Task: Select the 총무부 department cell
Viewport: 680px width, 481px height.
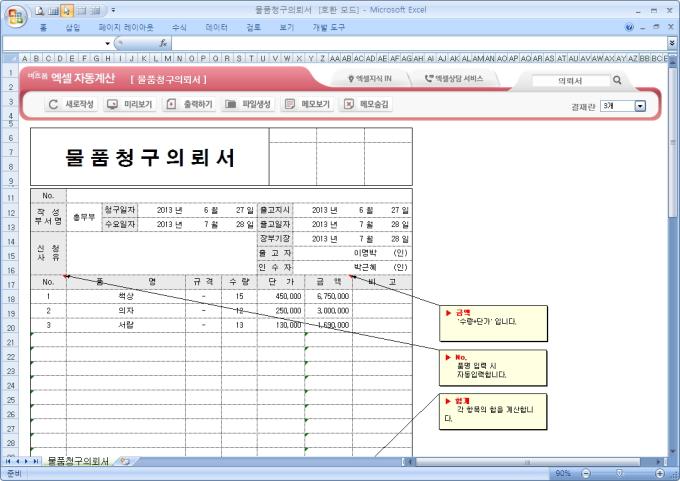Action: point(84,217)
